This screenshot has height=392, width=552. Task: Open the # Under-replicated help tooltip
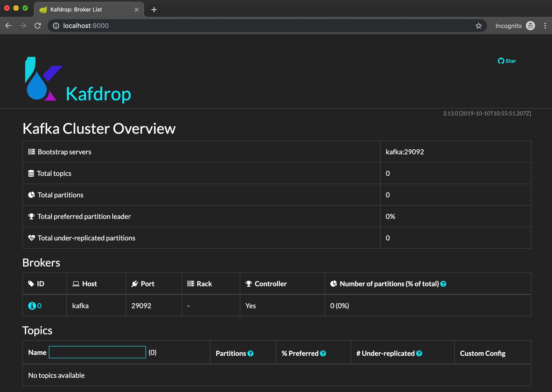point(419,353)
